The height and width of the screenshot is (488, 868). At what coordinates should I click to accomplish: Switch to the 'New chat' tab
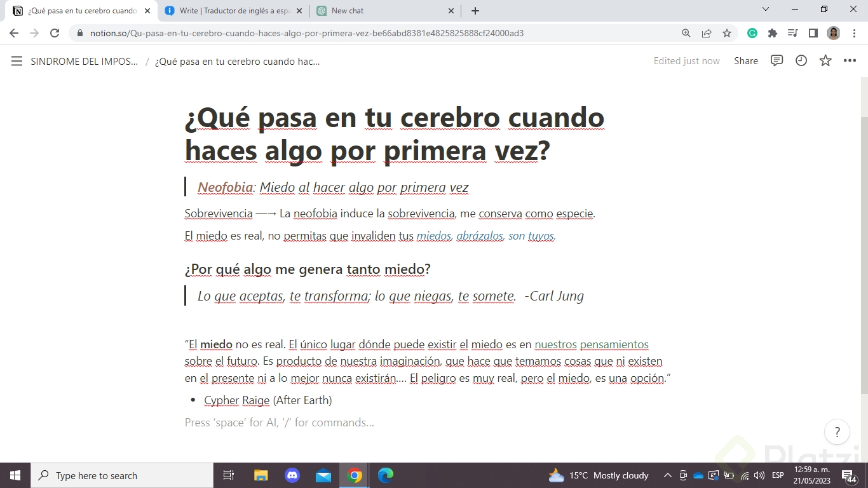point(385,11)
